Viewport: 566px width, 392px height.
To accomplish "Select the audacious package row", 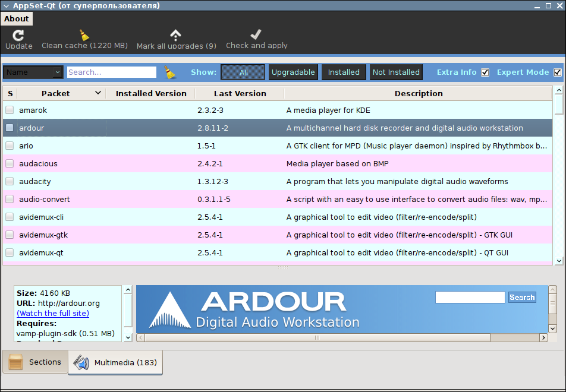I will click(278, 163).
